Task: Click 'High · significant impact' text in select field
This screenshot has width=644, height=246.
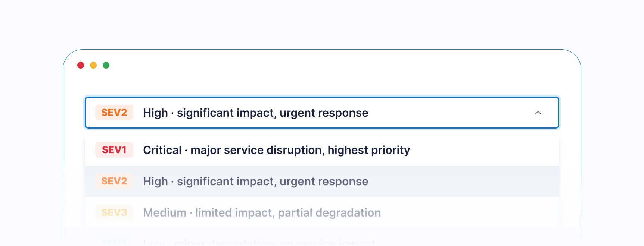Action: pos(209,113)
